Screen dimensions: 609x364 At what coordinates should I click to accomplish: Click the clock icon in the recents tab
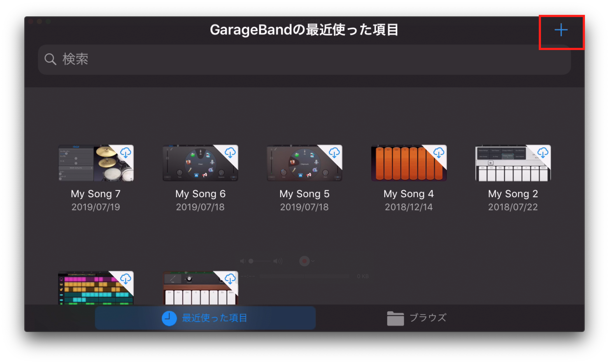tap(169, 318)
